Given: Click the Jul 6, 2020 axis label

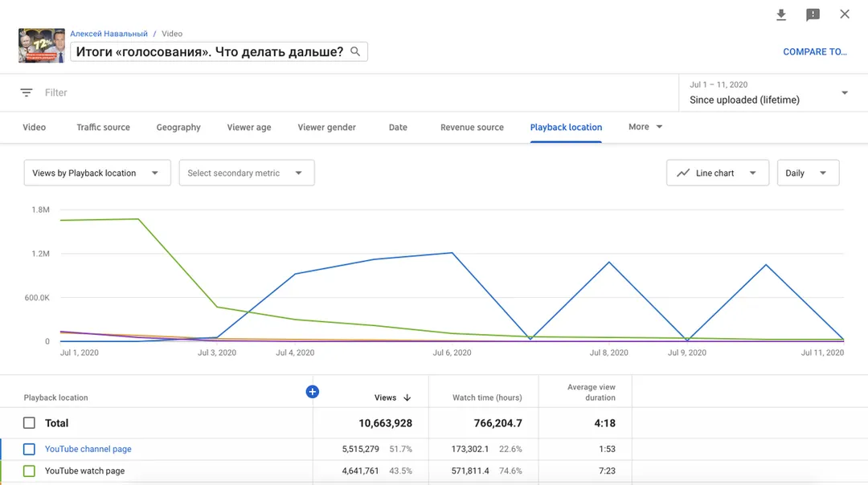Looking at the screenshot, I should coord(452,353).
